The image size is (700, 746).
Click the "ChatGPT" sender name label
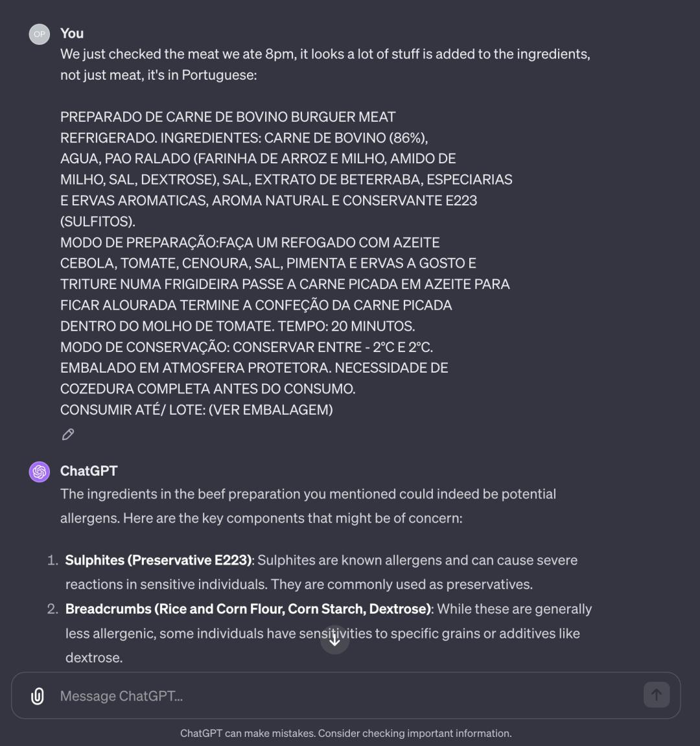coord(89,471)
